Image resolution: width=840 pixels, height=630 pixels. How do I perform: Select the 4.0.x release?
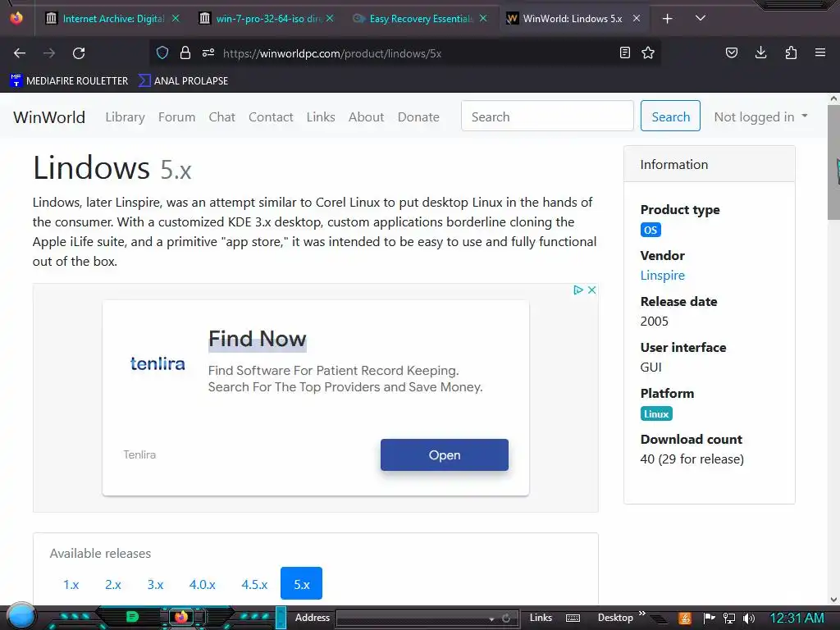click(x=202, y=584)
